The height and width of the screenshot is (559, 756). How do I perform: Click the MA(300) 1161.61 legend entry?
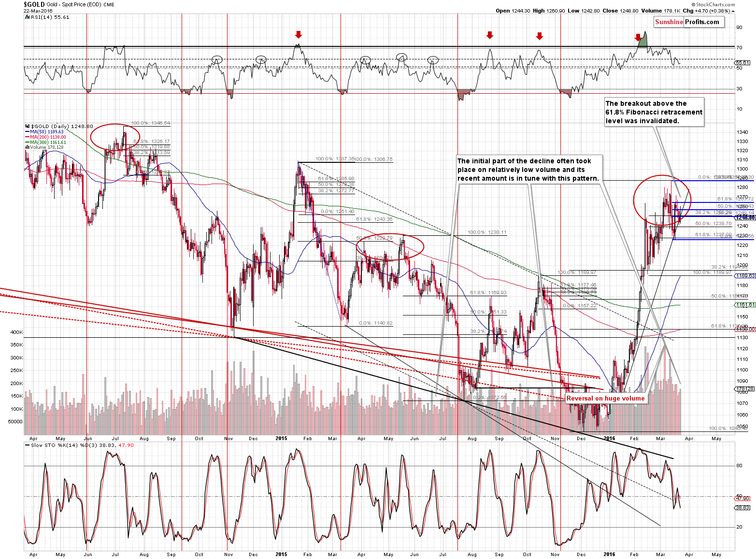[48, 143]
